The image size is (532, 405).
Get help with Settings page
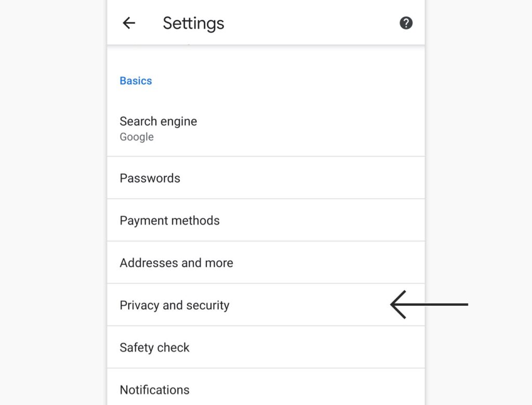[x=406, y=23]
